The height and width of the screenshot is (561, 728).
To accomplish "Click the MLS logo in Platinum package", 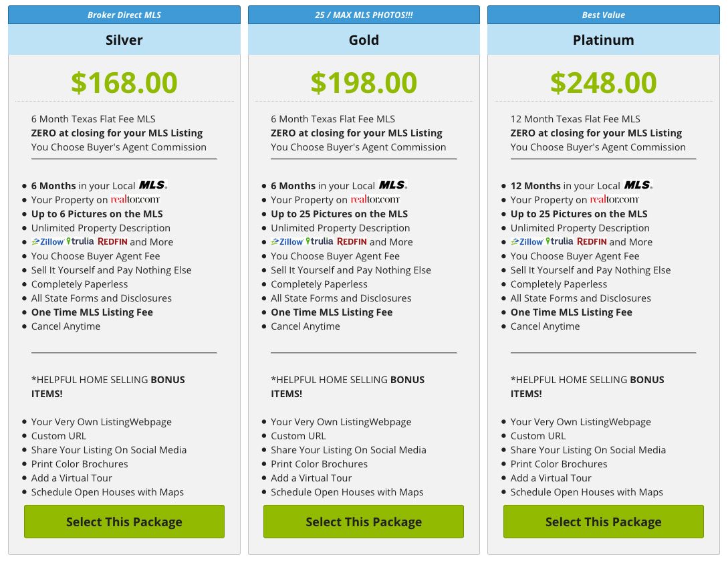I will (638, 185).
